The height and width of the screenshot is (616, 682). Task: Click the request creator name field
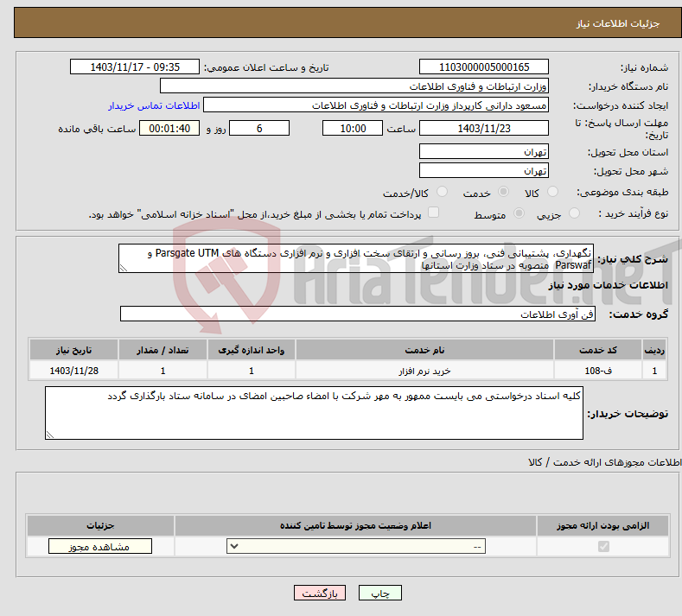[376, 105]
